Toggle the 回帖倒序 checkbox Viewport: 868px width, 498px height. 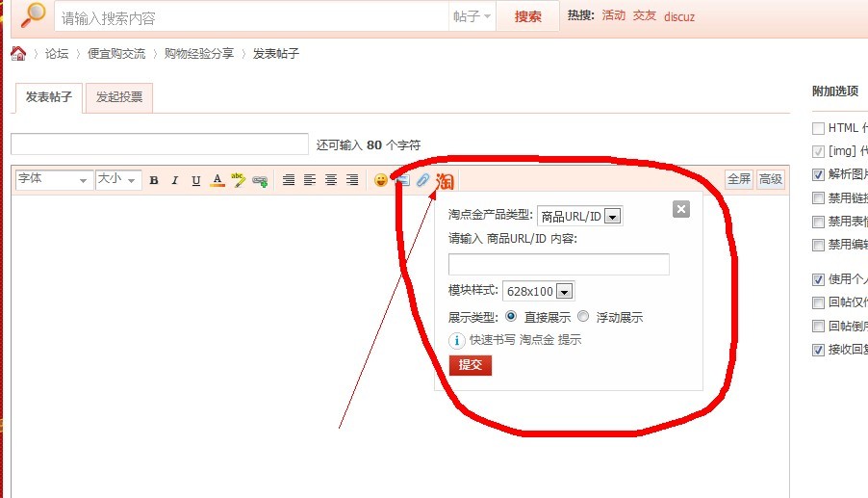click(818, 327)
